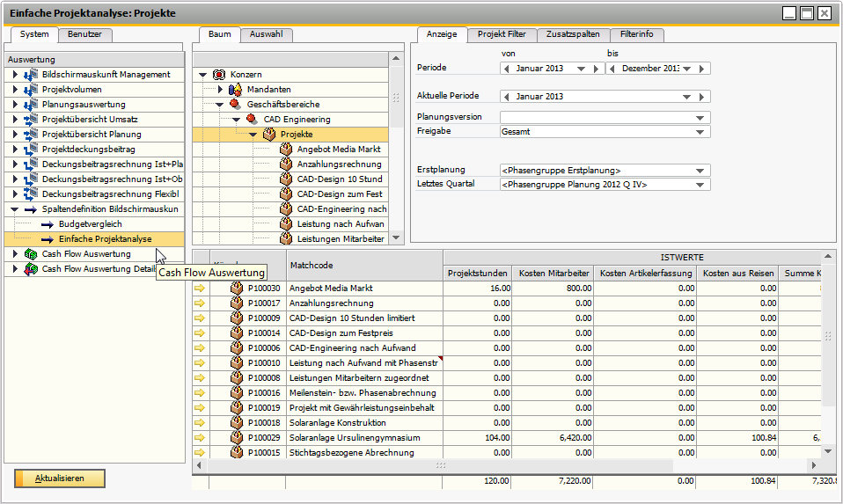Collapse the Geschäftsbereiche tree node
This screenshot has width=843, height=504.
point(220,104)
